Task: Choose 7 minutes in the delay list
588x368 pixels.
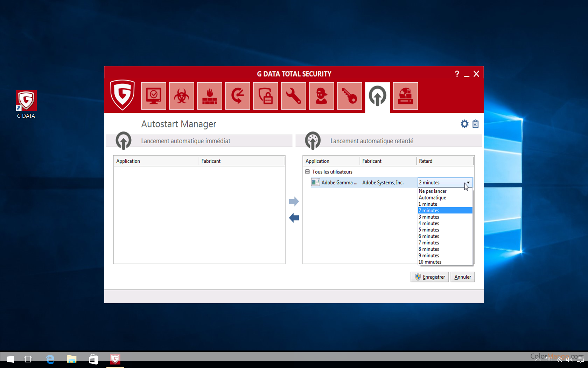Action: 445,243
